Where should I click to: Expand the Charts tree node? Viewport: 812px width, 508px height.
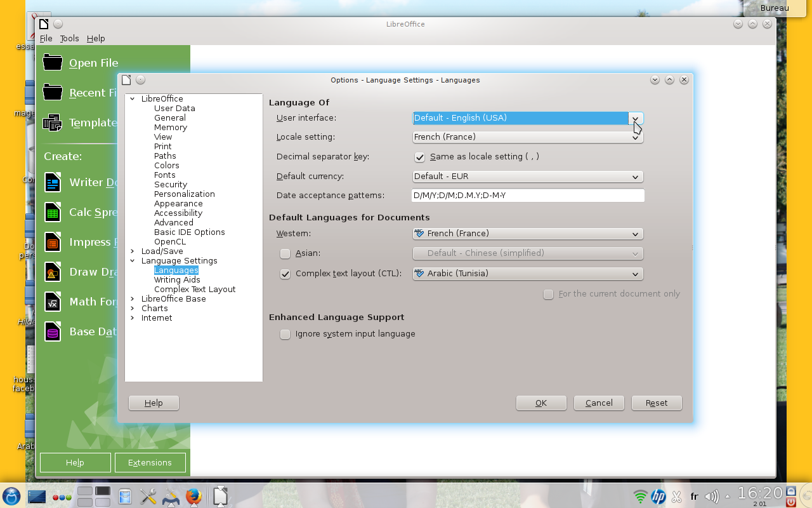click(133, 308)
